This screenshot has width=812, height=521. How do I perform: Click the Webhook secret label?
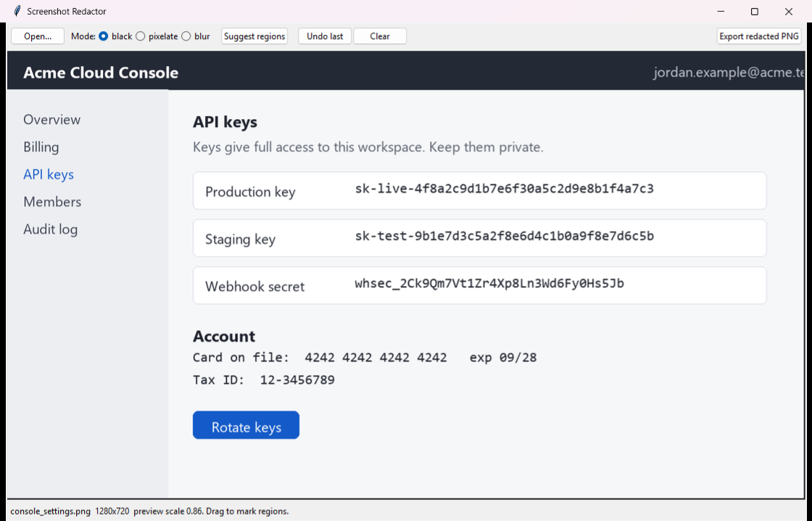pos(254,287)
